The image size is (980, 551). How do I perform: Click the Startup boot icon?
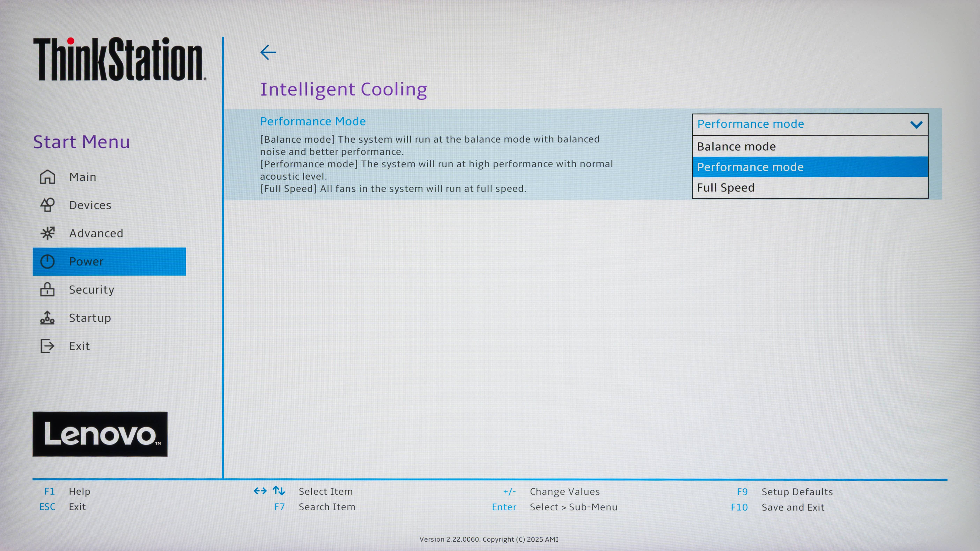(x=48, y=318)
